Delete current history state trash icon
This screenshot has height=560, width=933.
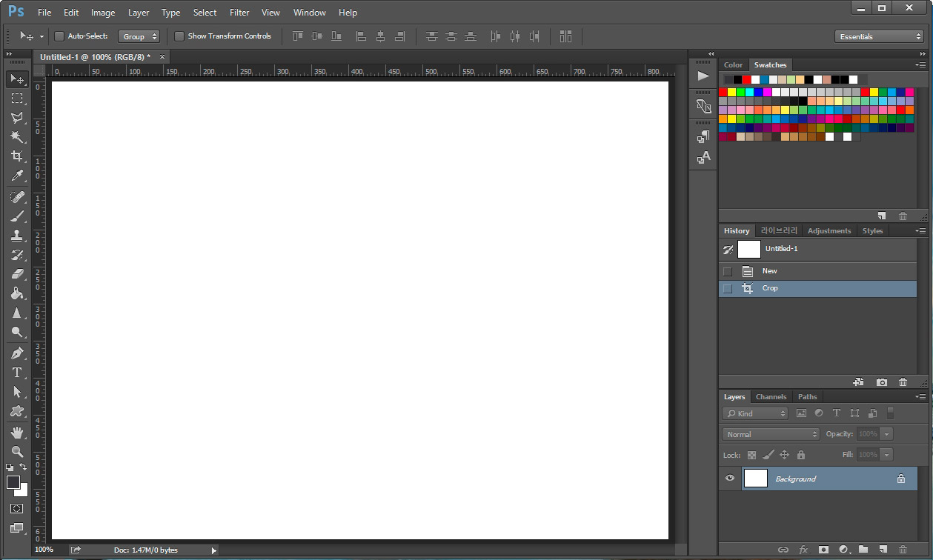tap(903, 382)
